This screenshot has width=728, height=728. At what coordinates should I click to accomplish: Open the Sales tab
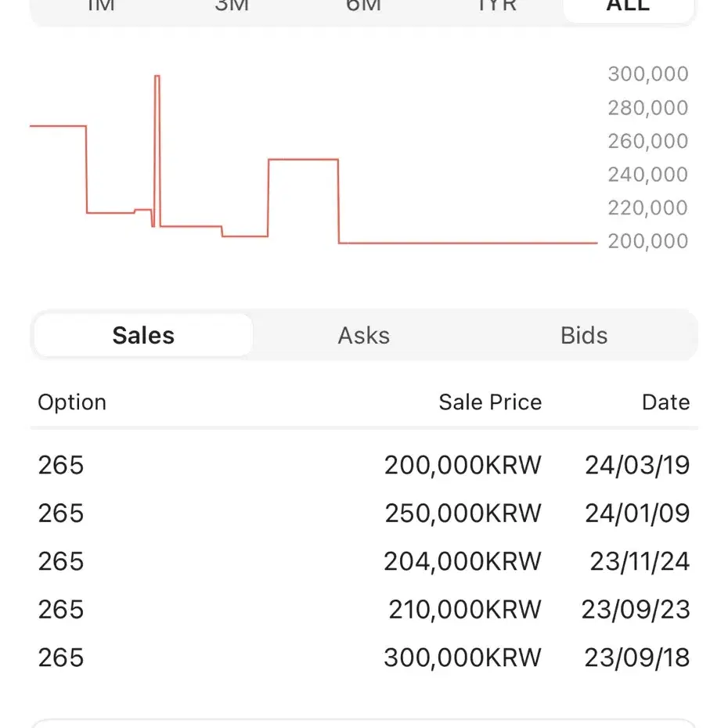[143, 335]
